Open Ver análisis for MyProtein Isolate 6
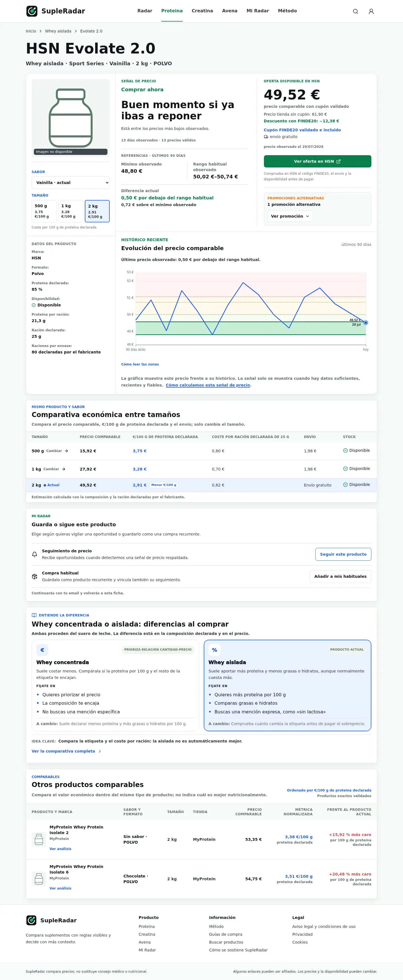 (60, 888)
